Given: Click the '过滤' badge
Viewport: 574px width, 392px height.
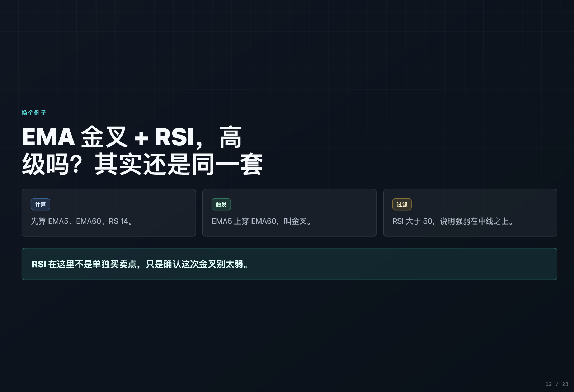Looking at the screenshot, I should [x=402, y=204].
